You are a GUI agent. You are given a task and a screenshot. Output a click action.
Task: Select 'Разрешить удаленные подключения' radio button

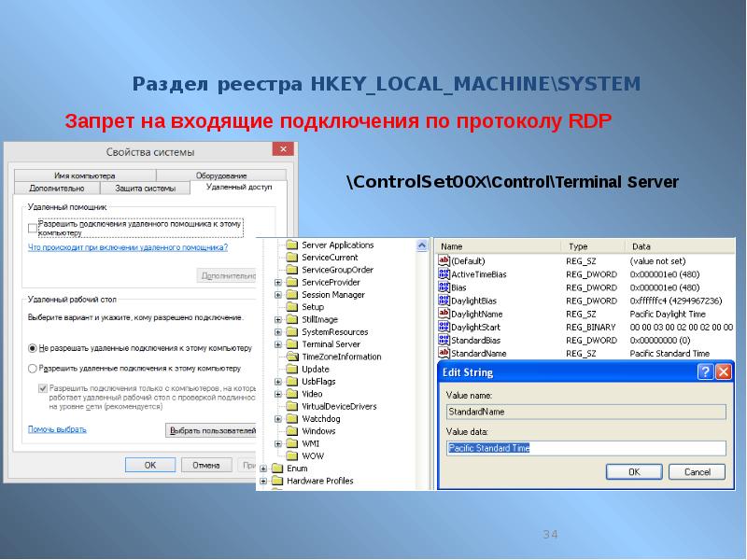click(x=33, y=368)
